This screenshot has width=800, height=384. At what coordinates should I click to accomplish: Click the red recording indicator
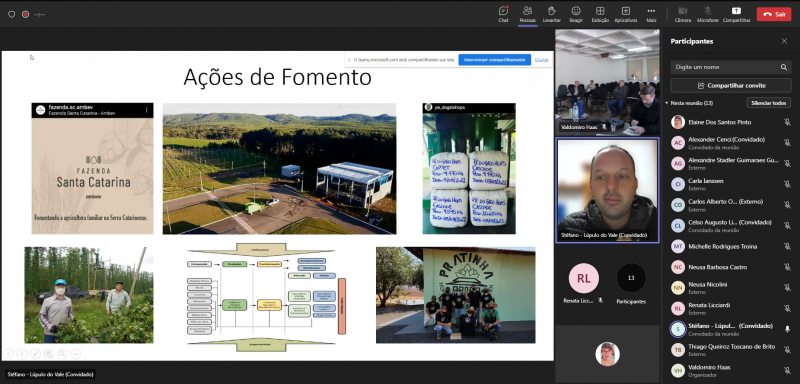[26, 14]
